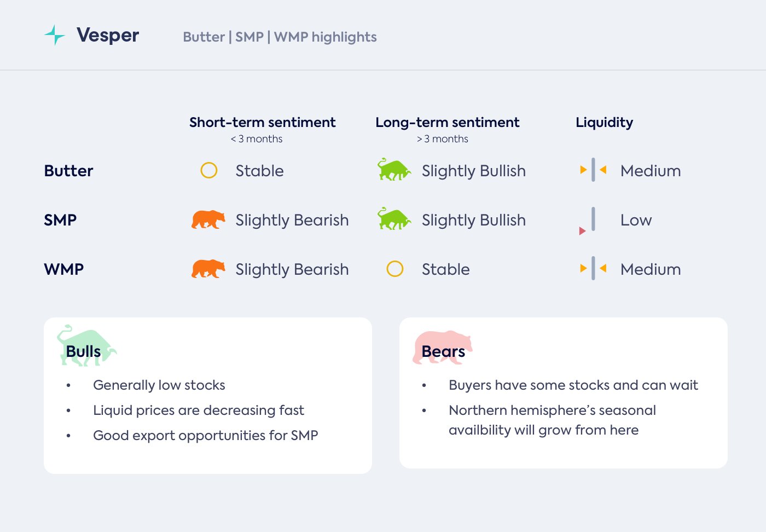This screenshot has width=766, height=532.
Task: Click the Butter | SMP | WMP highlights title
Action: click(280, 37)
